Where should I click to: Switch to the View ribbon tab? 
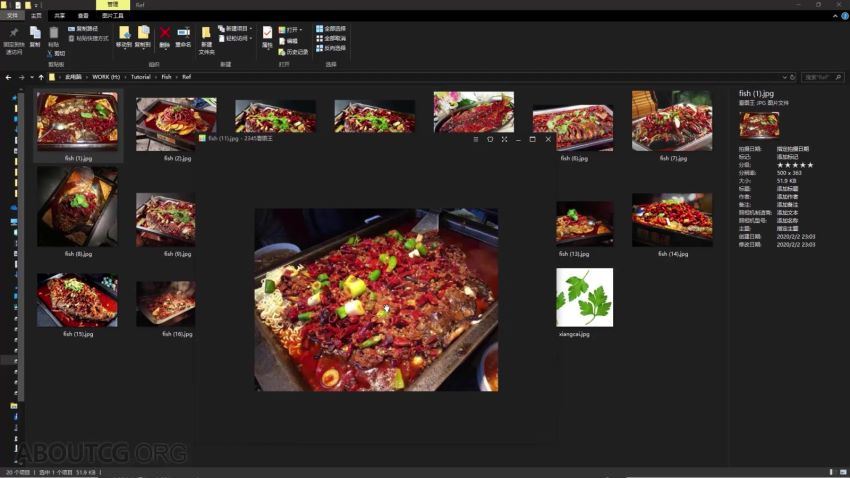[83, 16]
